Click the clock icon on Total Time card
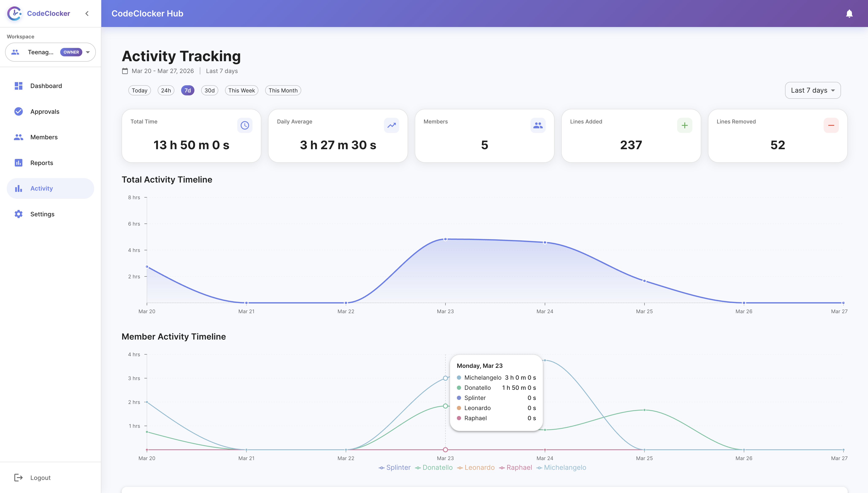Viewport: 868px width, 493px height. tap(245, 125)
